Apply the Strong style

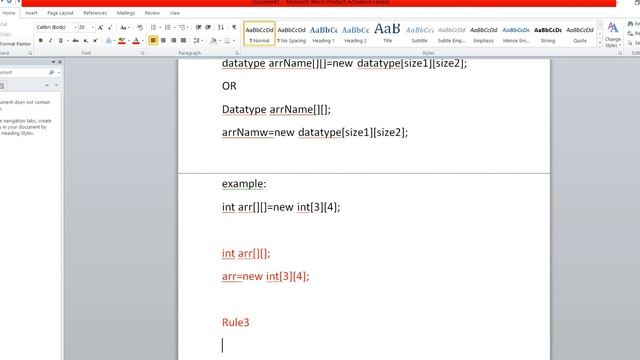(x=548, y=34)
